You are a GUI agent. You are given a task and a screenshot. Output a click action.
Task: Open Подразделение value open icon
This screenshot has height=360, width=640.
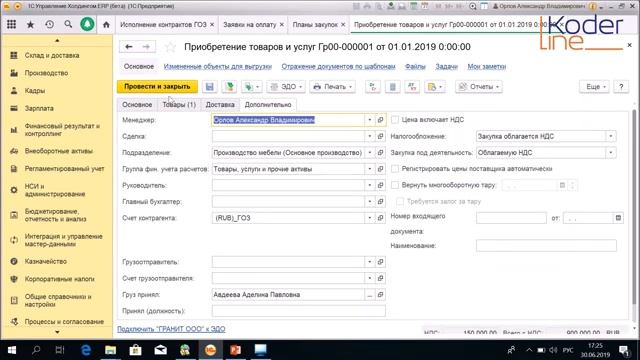380,153
